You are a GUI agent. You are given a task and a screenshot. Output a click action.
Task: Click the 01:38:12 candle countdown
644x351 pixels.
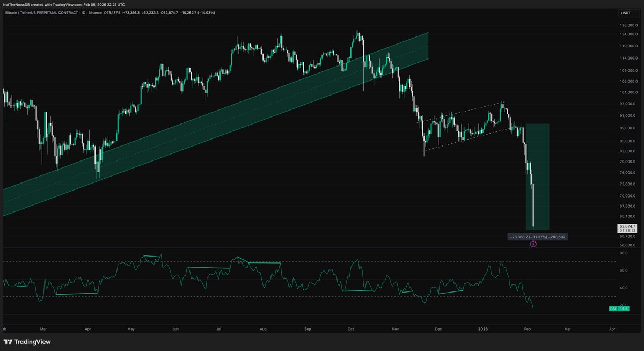pyautogui.click(x=627, y=231)
